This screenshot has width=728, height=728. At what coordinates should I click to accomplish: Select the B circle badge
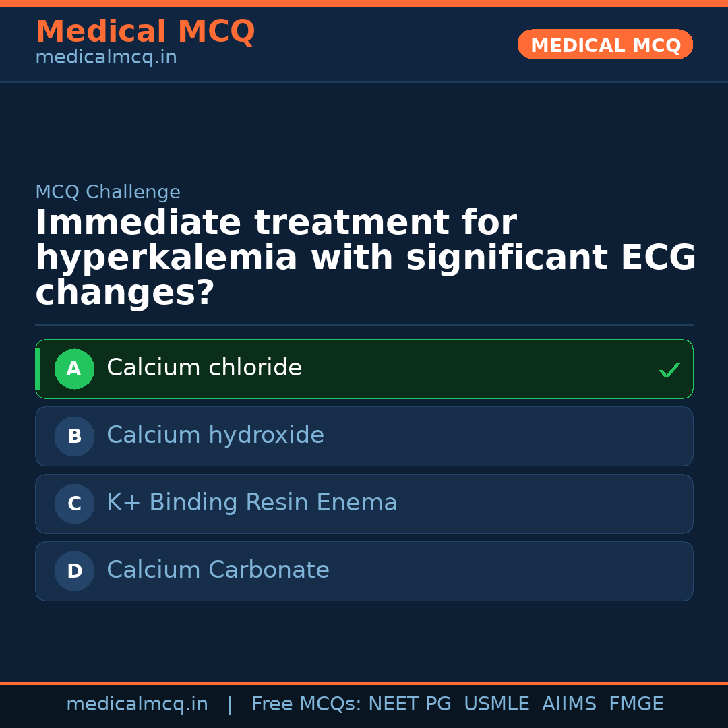pyautogui.click(x=74, y=436)
